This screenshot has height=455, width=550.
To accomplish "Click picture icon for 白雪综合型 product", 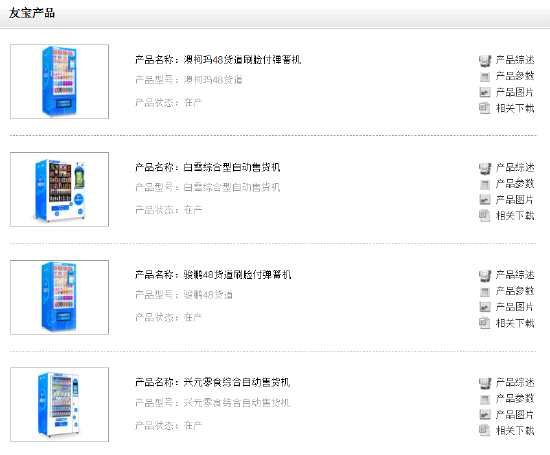I will (485, 200).
